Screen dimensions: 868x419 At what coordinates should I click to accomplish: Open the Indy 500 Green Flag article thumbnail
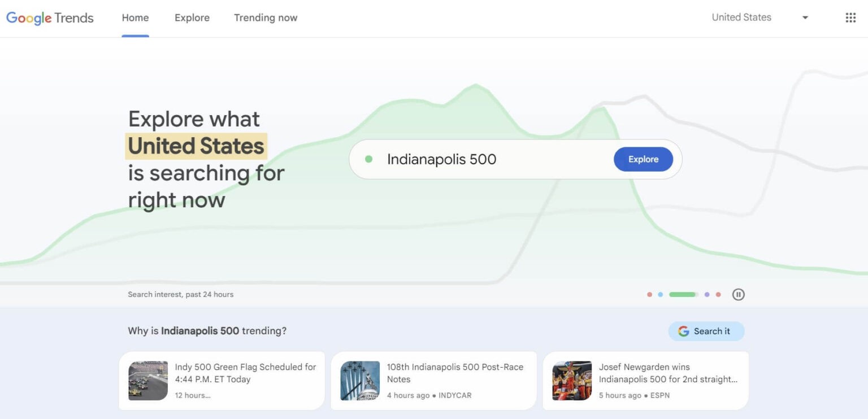point(148,381)
